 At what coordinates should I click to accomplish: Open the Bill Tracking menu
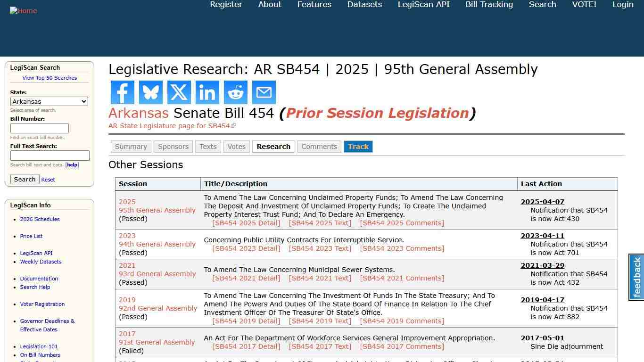click(x=489, y=4)
